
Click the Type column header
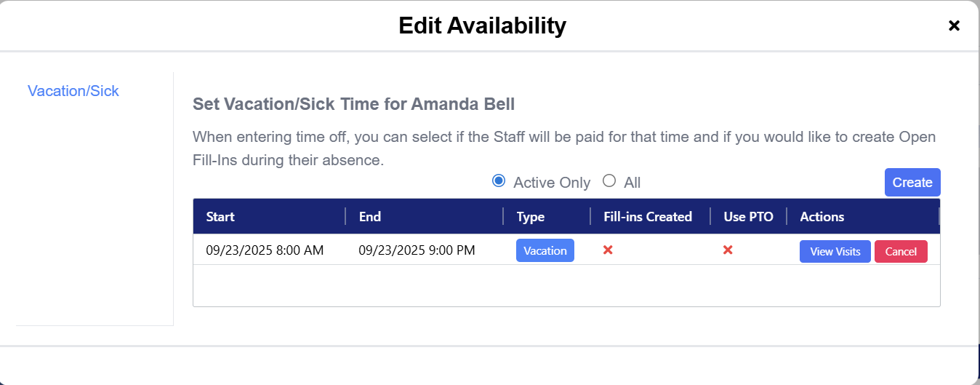pos(531,216)
